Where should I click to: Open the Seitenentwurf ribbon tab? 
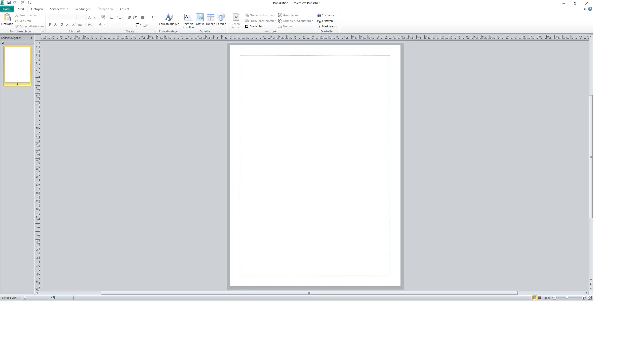(59, 9)
